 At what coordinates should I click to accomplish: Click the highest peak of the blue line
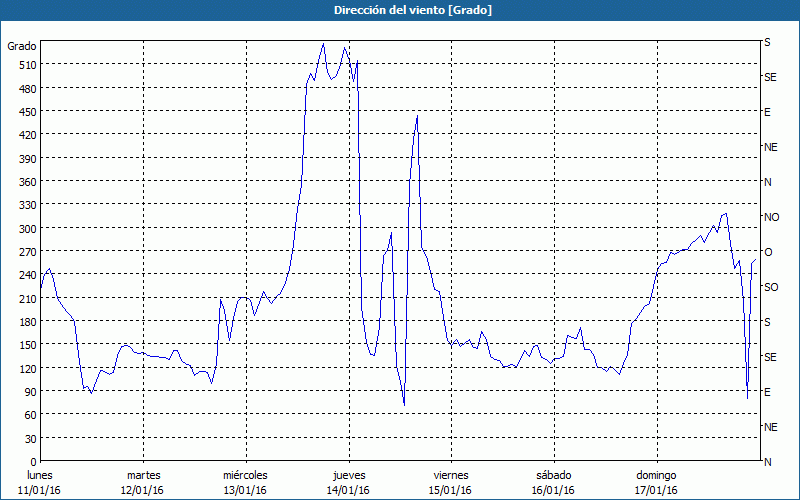pos(323,43)
